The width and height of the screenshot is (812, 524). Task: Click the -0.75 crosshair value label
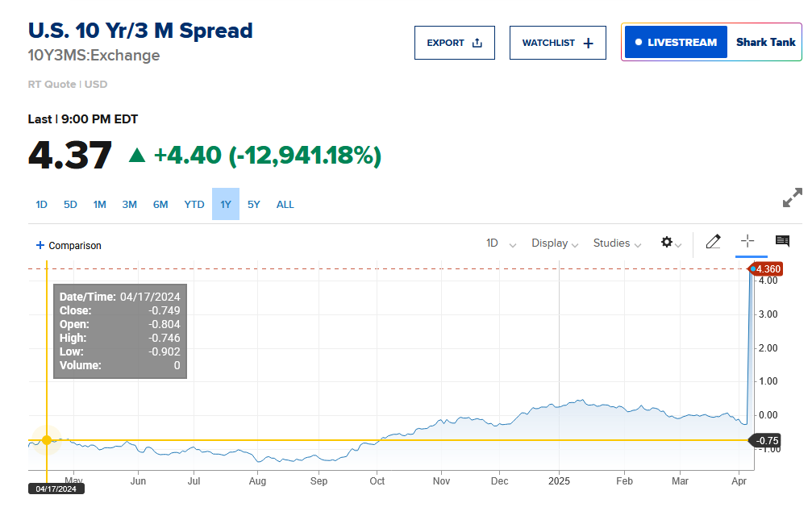pos(766,441)
